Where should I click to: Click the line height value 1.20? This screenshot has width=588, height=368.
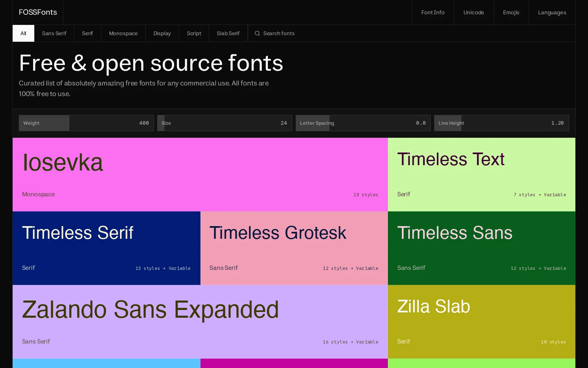[557, 123]
